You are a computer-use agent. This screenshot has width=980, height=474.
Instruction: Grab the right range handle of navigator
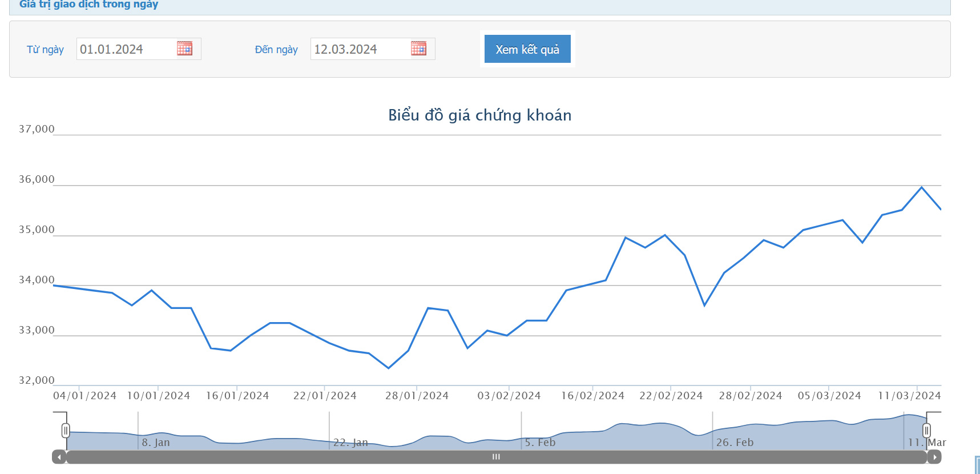(x=926, y=431)
